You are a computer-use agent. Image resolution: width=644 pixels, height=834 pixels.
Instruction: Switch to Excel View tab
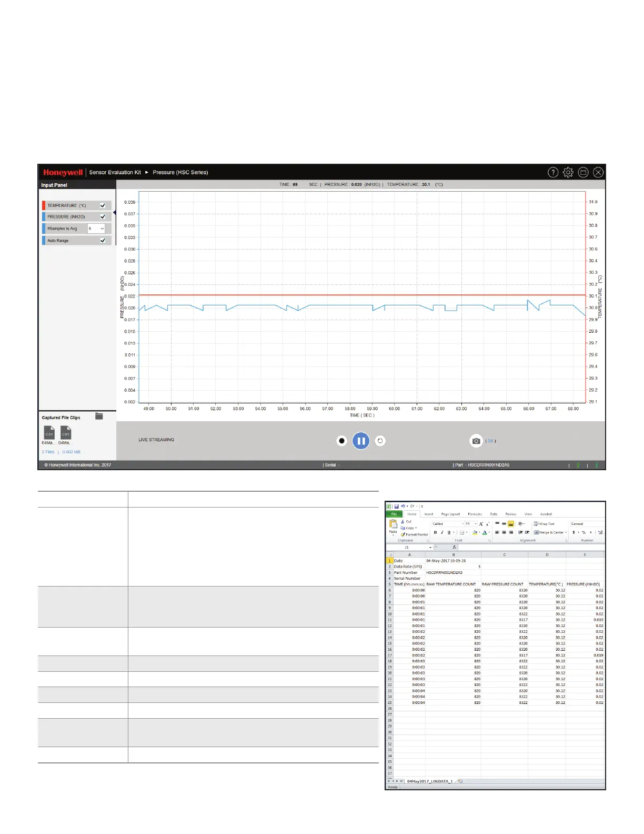[x=528, y=514]
